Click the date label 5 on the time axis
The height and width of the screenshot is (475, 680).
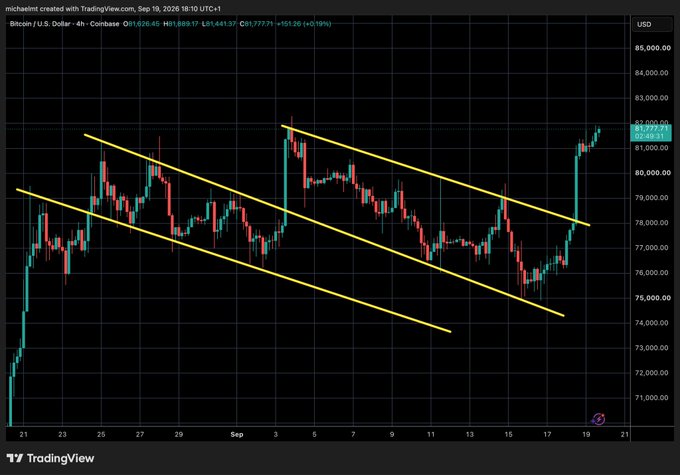(x=314, y=434)
